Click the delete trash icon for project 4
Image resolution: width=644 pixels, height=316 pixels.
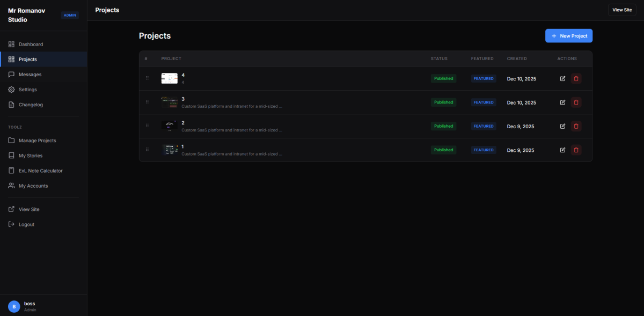(x=576, y=78)
